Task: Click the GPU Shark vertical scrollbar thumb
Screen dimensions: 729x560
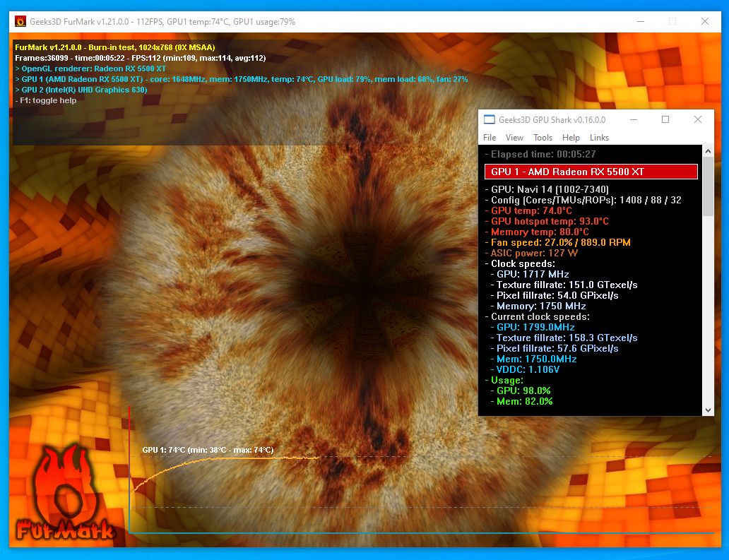Action: click(x=708, y=186)
